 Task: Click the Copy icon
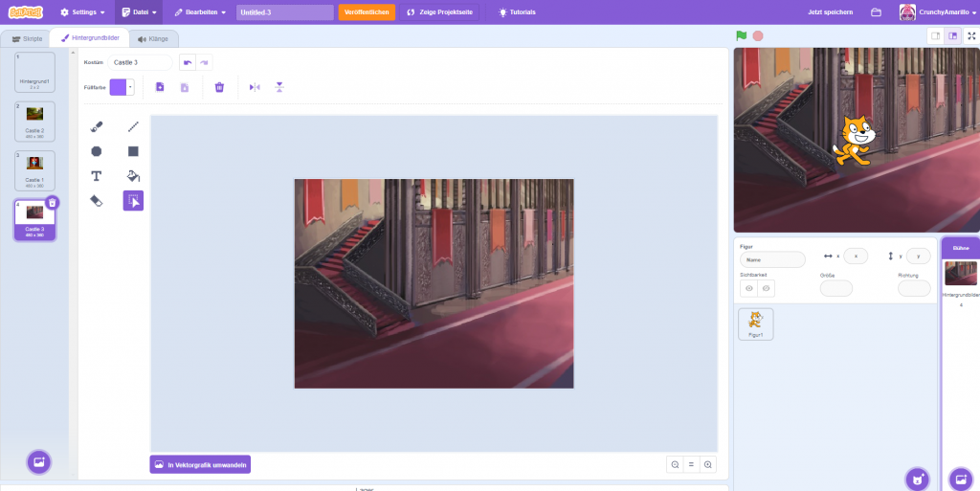click(x=160, y=87)
